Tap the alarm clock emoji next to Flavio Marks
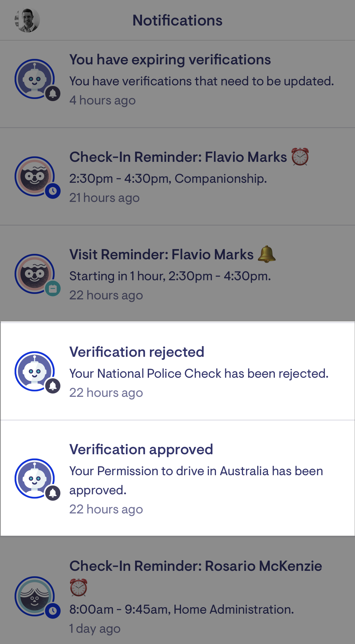 pos(300,157)
